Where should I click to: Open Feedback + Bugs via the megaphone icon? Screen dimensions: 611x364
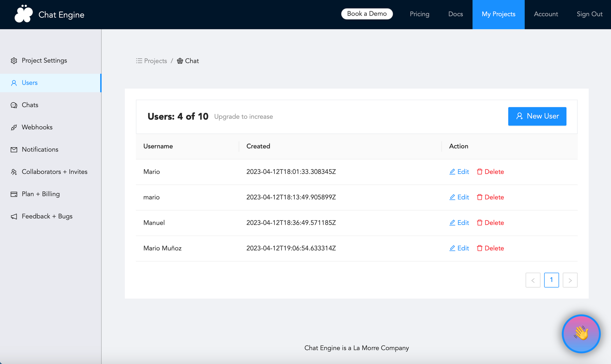click(14, 216)
